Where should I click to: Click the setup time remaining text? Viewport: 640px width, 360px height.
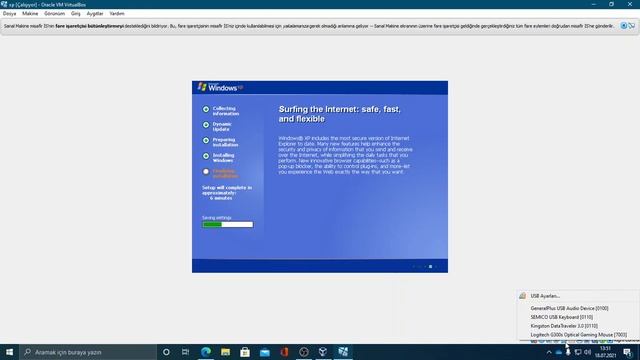pyautogui.click(x=227, y=193)
